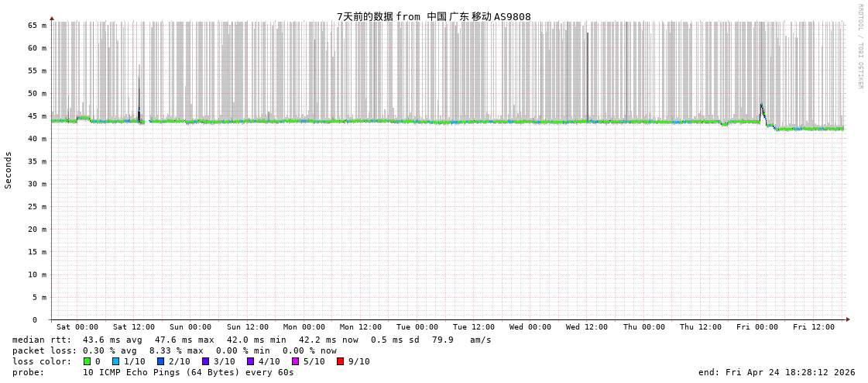Click the "8.33 % max" packet loss value
Screen dimensions: 868x383
pyautogui.click(x=180, y=351)
